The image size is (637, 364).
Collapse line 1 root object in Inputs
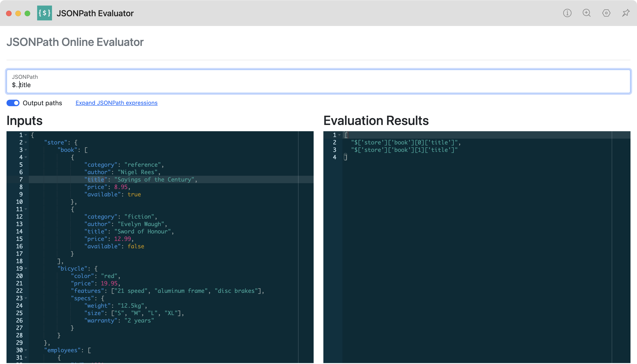coord(26,135)
